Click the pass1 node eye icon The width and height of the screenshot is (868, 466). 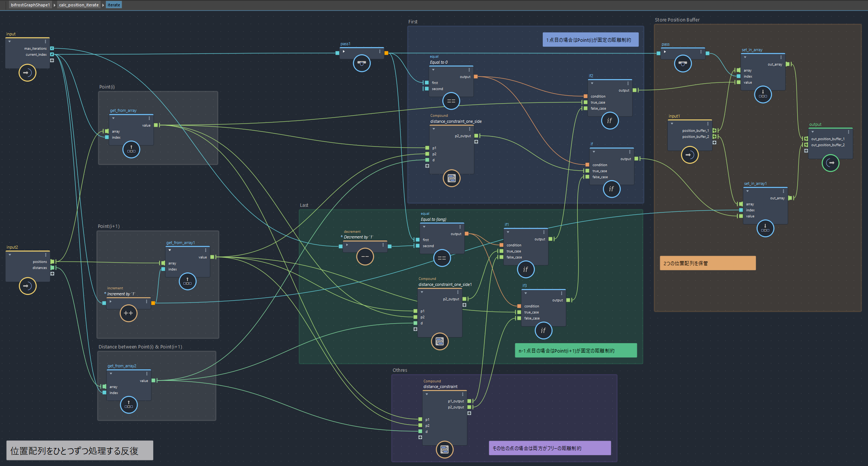click(361, 63)
